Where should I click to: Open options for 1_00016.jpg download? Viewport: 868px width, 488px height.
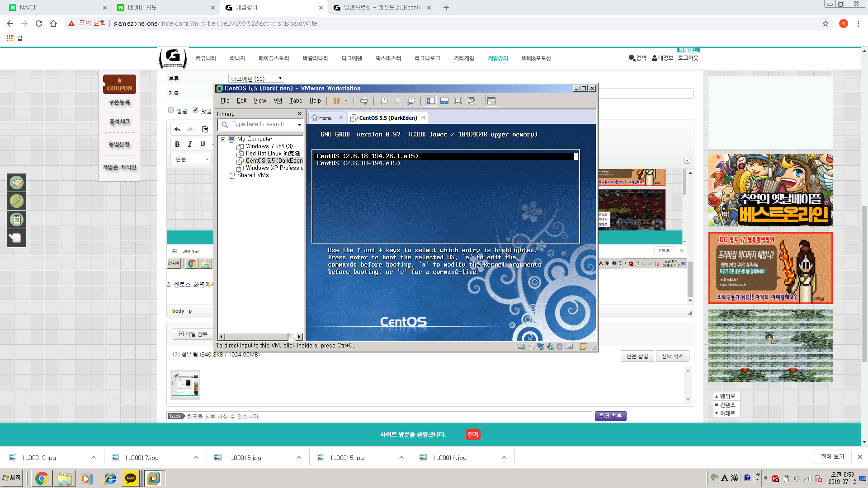pos(298,457)
